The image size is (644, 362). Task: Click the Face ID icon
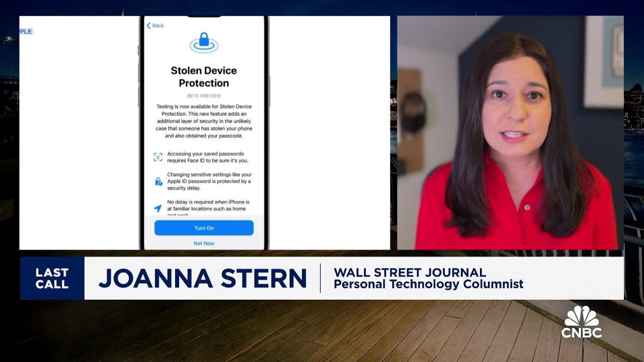click(x=158, y=157)
